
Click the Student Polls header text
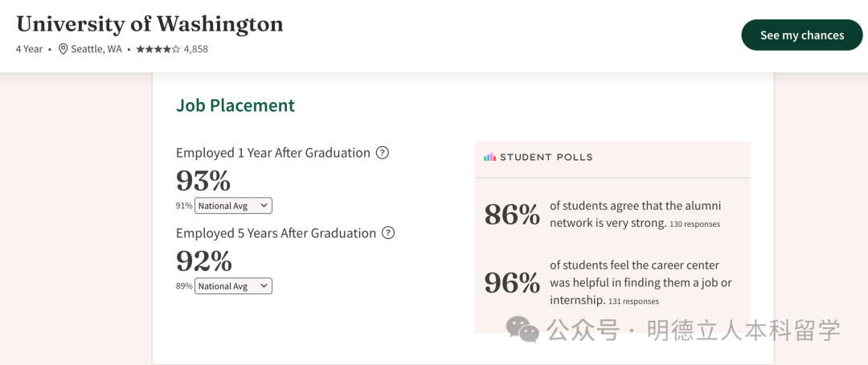[546, 158]
